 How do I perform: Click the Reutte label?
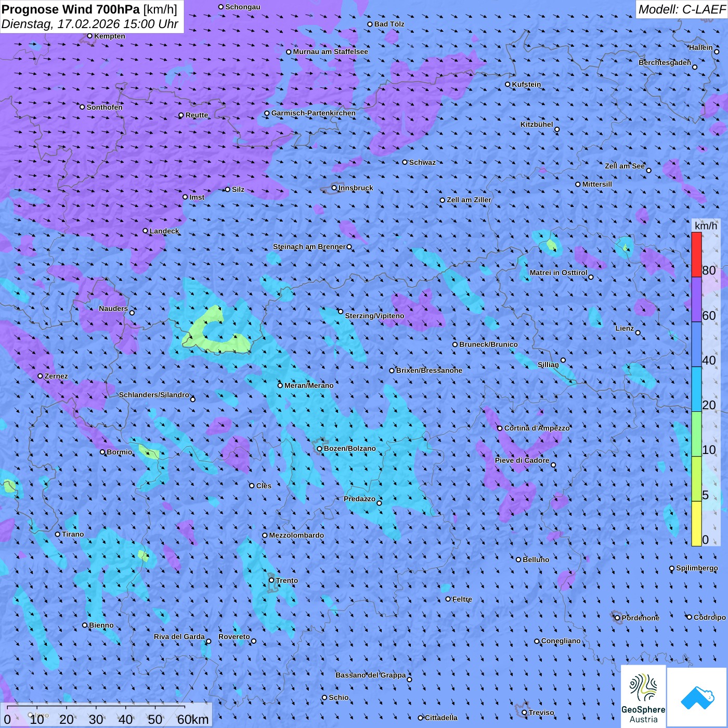pyautogui.click(x=197, y=115)
